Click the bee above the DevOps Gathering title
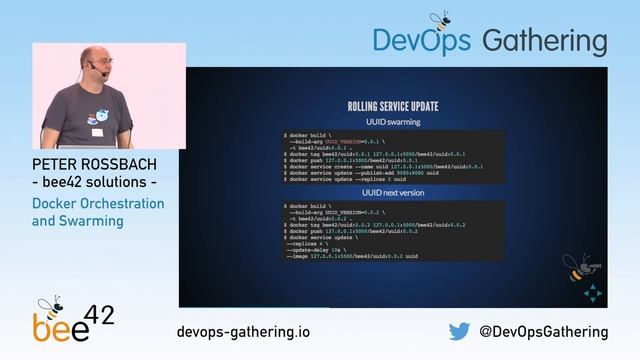 coord(440,21)
